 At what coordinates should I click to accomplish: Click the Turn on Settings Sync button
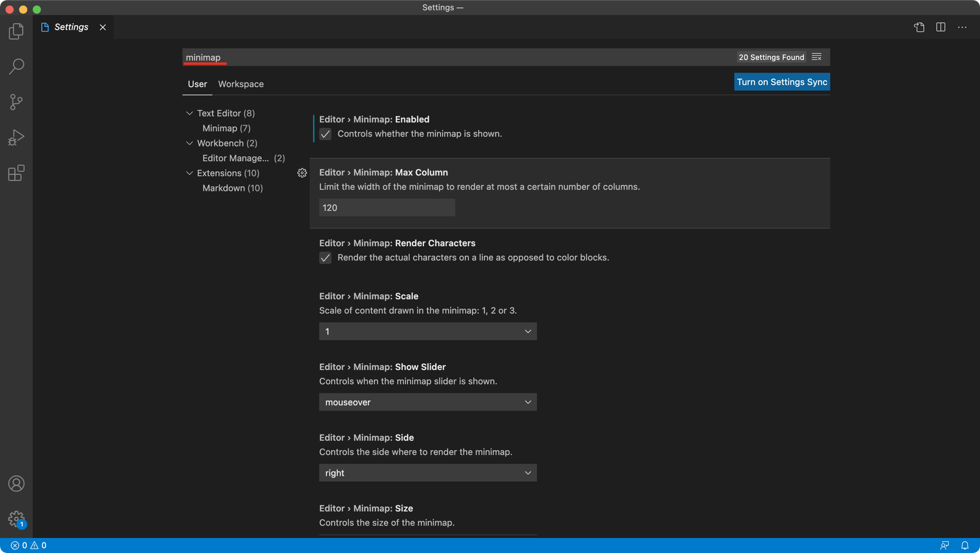tap(781, 82)
